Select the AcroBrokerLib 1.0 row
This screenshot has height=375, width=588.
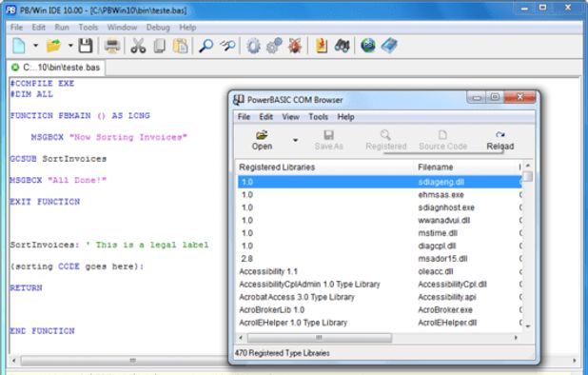pyautogui.click(x=380, y=309)
